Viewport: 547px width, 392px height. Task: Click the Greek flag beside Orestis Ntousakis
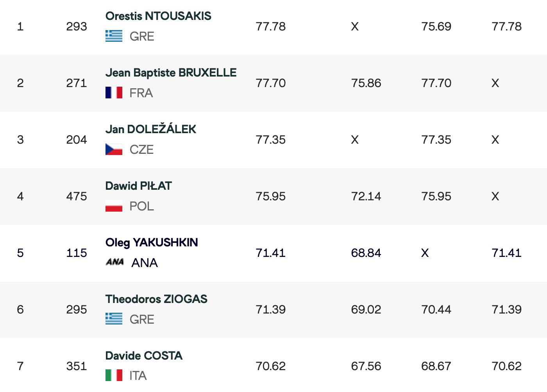click(x=114, y=36)
